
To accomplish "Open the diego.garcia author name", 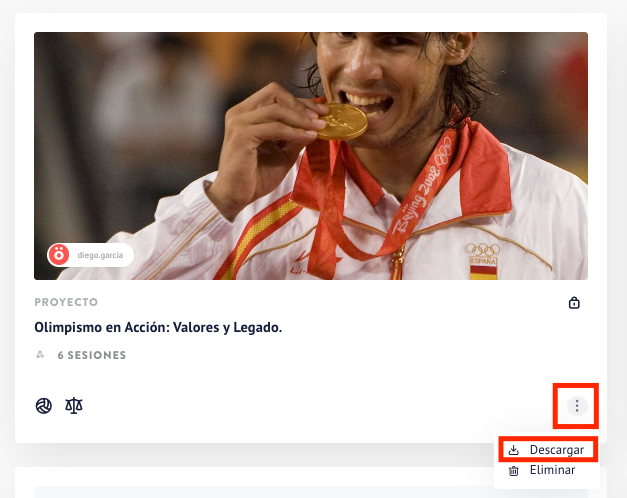I will 100,255.
